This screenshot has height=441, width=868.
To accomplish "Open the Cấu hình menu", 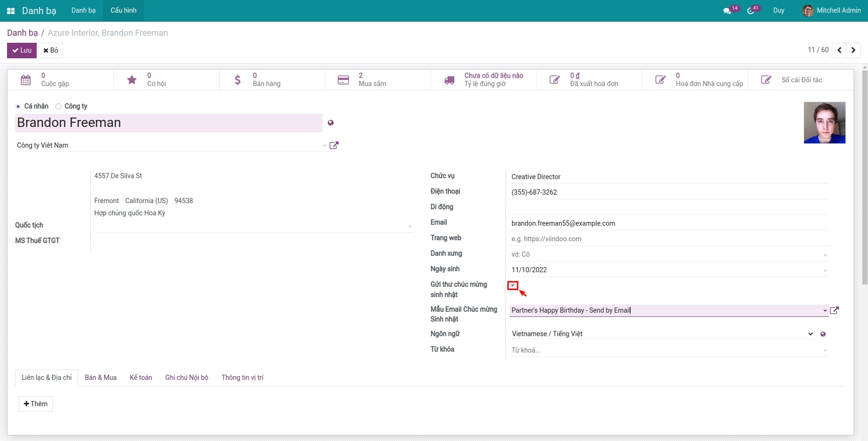I will pyautogui.click(x=123, y=10).
